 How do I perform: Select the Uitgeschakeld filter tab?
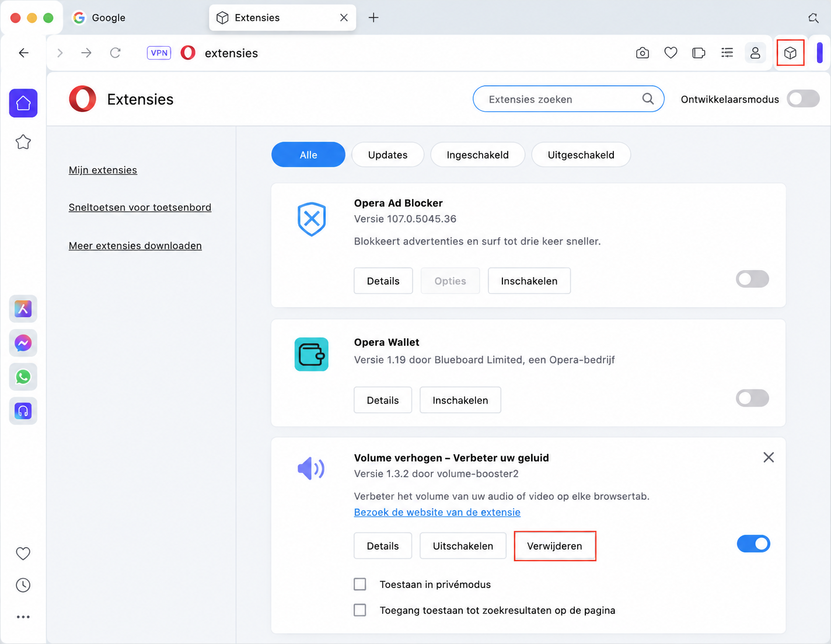click(x=581, y=155)
